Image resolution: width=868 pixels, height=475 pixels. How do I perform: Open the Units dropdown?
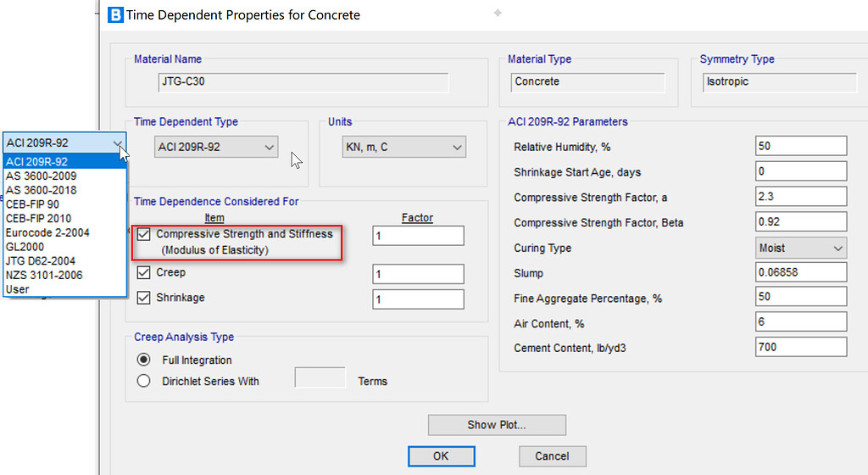point(403,147)
